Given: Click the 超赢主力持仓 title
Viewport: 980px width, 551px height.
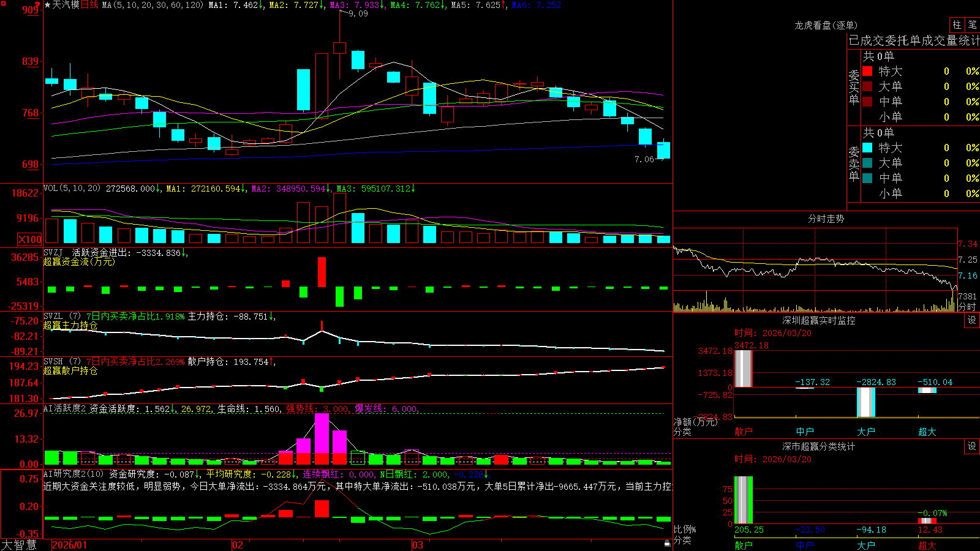Looking at the screenshot, I should point(70,325).
